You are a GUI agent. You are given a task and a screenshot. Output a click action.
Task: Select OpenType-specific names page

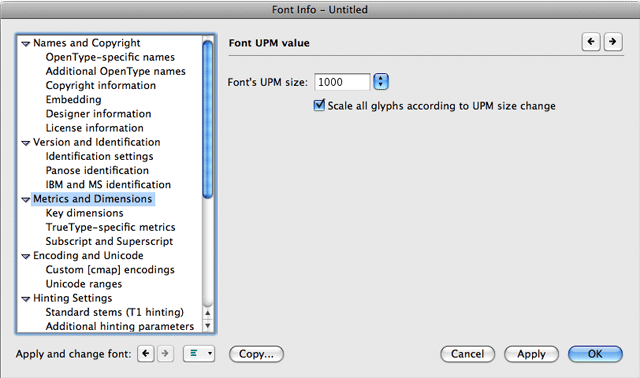pos(110,57)
